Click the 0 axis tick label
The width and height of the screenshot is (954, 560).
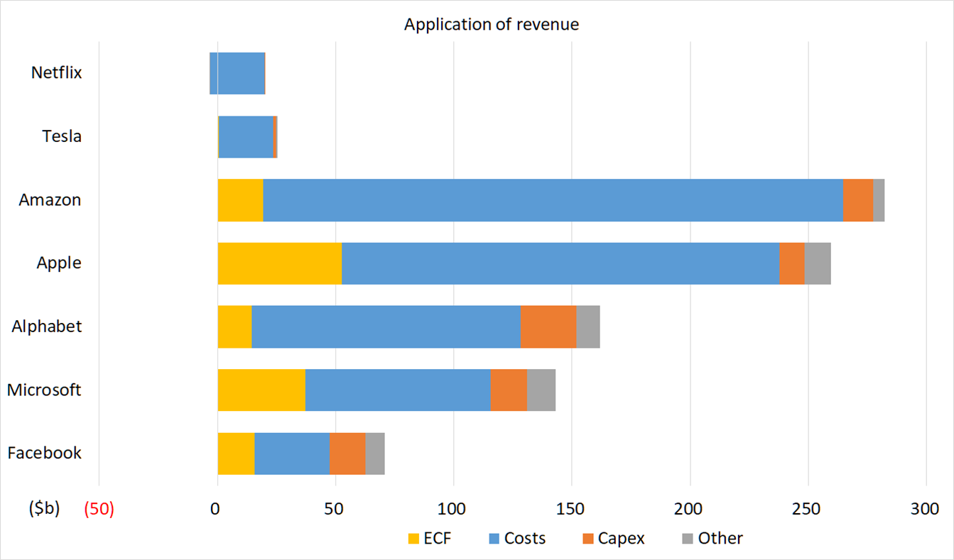click(x=215, y=510)
